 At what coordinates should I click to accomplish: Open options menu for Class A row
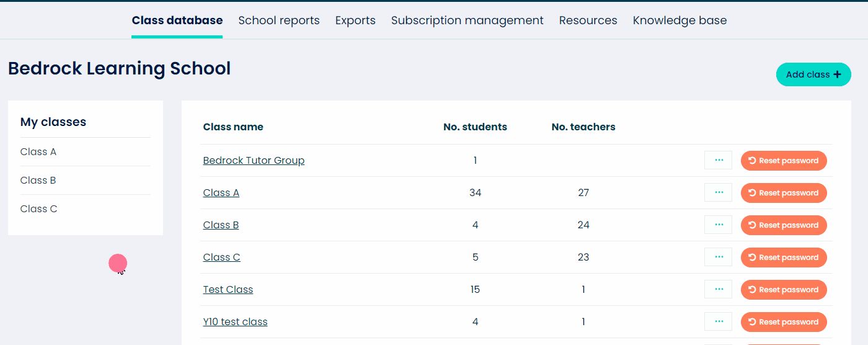tap(718, 192)
